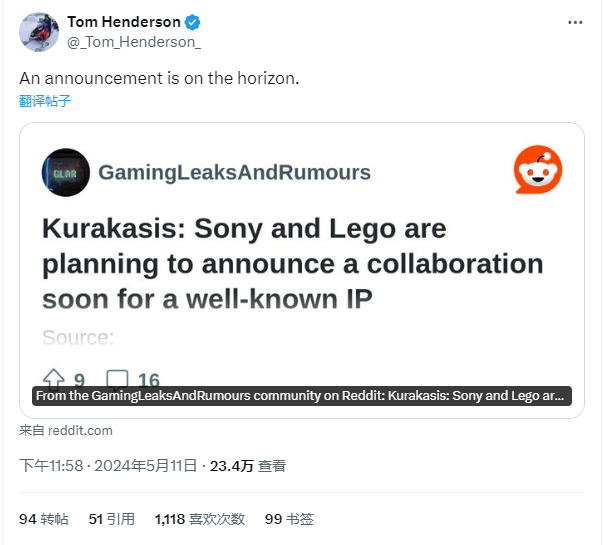Show the 94 转帖 reposts list
The height and width of the screenshot is (545, 603).
(x=44, y=519)
